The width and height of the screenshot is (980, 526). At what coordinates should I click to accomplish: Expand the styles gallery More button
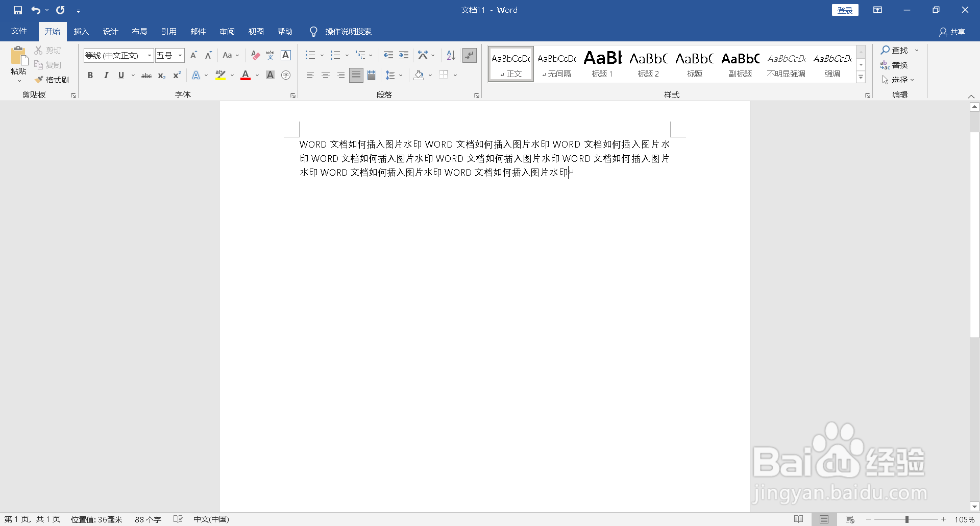pyautogui.click(x=861, y=78)
